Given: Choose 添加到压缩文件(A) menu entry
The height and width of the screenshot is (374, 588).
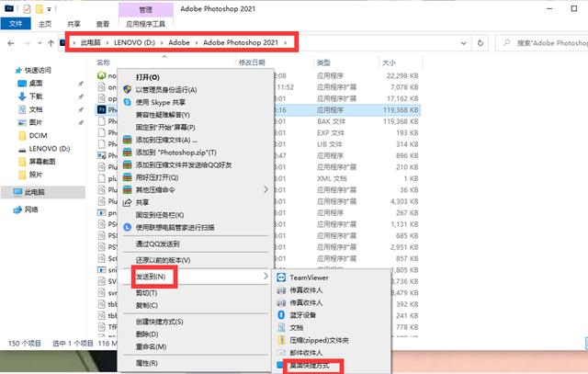Looking at the screenshot, I should 195,140.
